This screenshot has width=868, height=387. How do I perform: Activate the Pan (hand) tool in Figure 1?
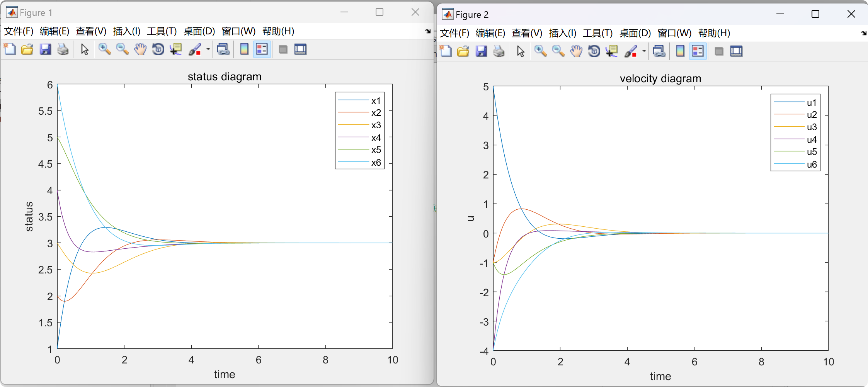[x=140, y=49]
